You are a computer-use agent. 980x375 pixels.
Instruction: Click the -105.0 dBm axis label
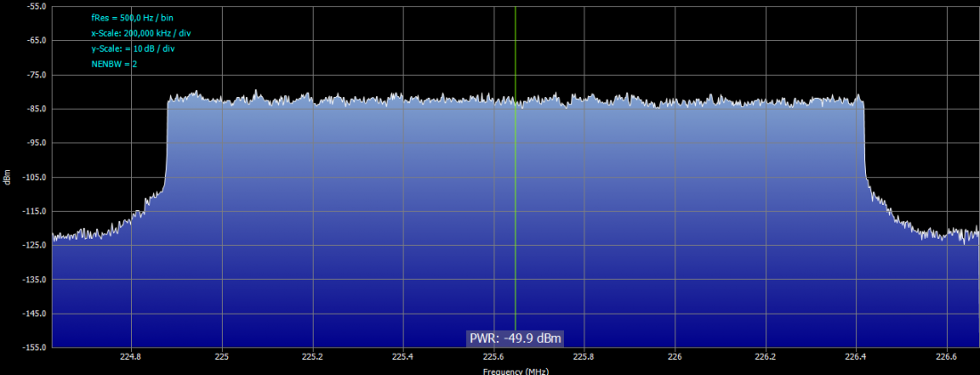36,177
